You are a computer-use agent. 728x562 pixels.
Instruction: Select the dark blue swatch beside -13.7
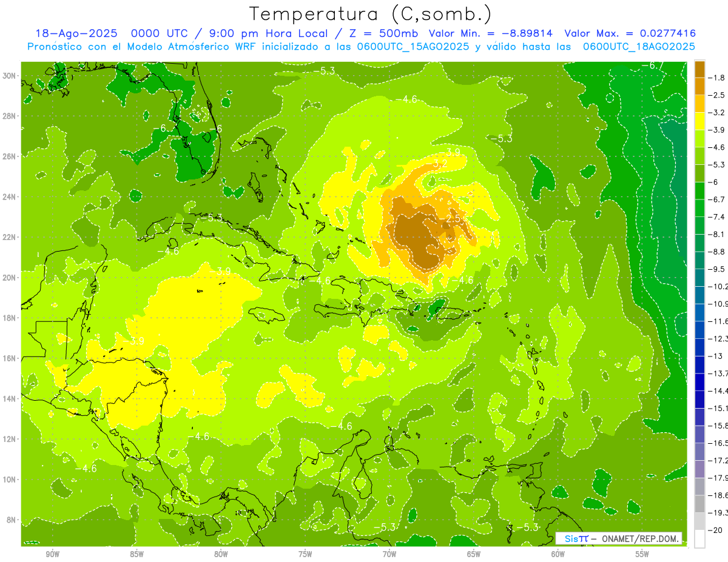[x=699, y=364]
